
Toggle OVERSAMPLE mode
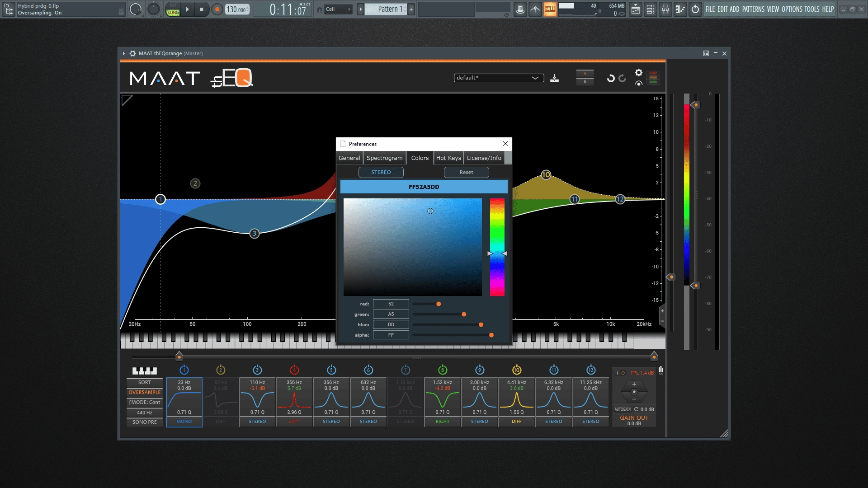pos(145,392)
